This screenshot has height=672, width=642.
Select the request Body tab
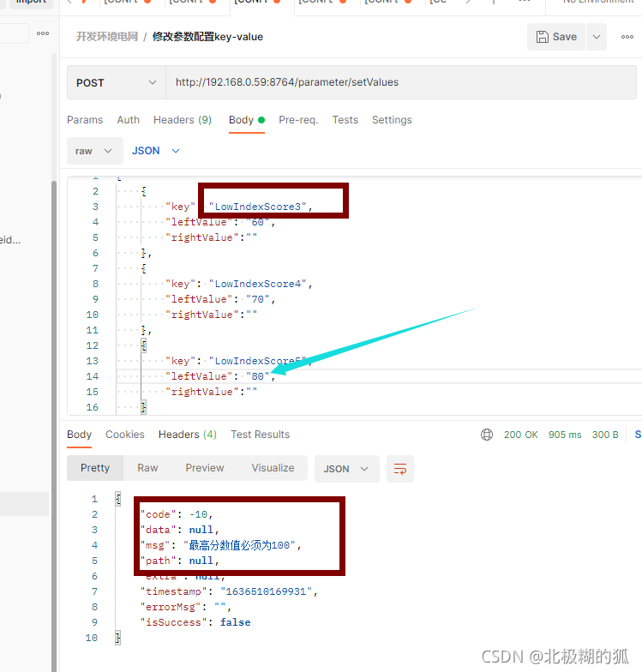click(x=247, y=120)
